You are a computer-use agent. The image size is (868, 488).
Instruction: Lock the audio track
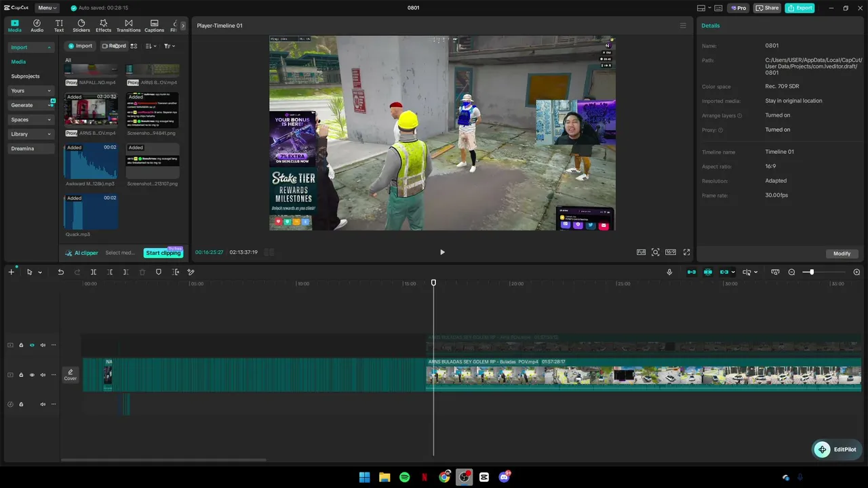pos(21,404)
